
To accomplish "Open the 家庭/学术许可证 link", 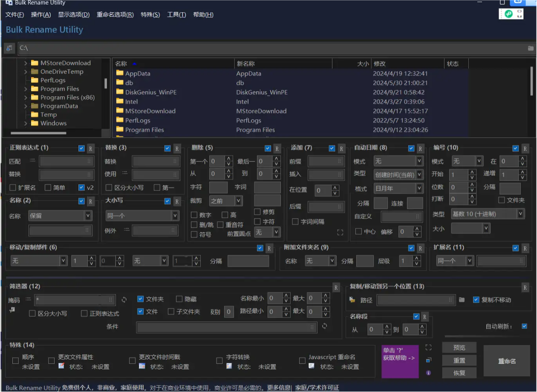I will pos(317,388).
